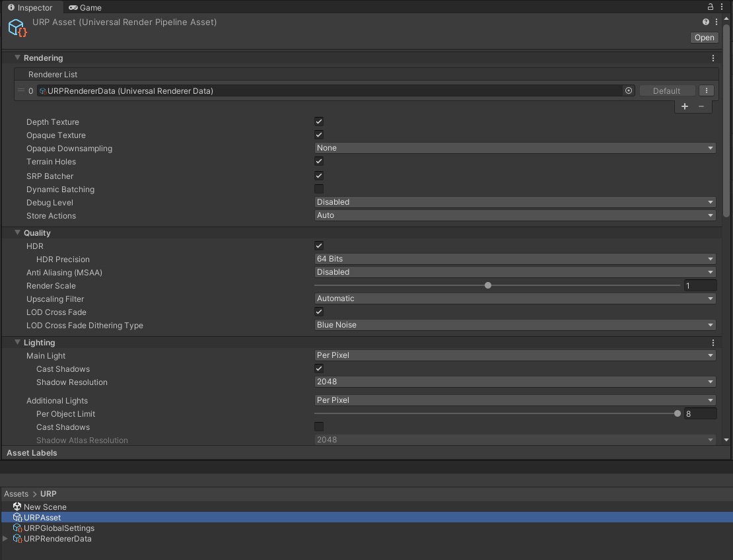Click the Render Scale slider handle
Screen dimensions: 733x560
[x=488, y=286]
